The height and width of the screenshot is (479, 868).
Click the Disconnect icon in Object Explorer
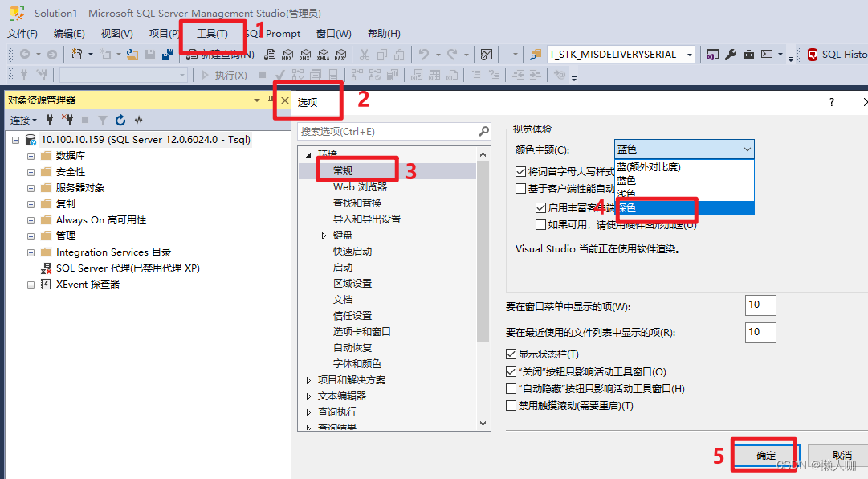(x=67, y=120)
